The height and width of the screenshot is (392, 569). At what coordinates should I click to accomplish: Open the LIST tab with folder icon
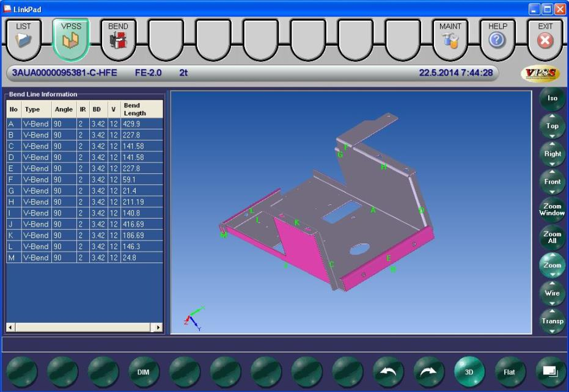coord(24,39)
